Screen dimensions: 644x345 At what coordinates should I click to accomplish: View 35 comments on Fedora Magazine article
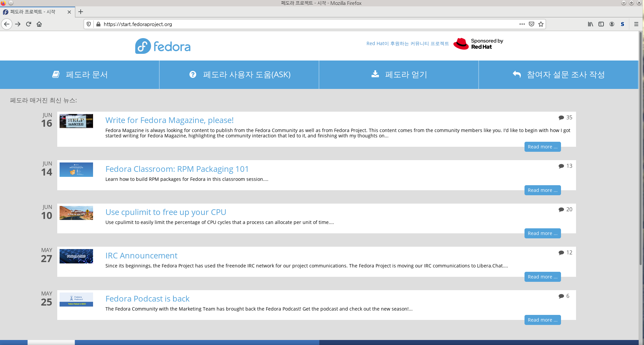pyautogui.click(x=565, y=117)
